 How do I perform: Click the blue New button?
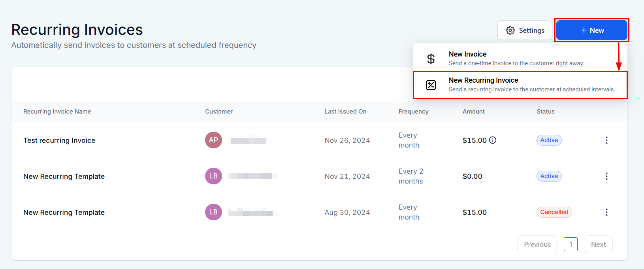click(592, 30)
